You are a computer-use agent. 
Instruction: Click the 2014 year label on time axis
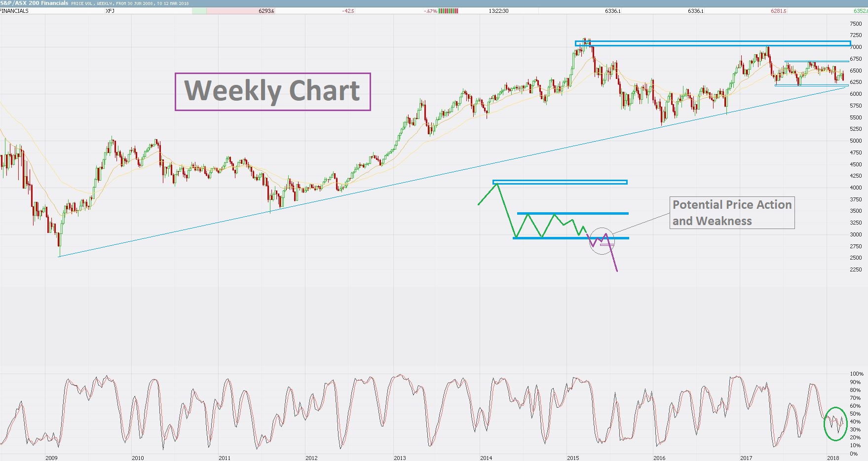(x=486, y=458)
